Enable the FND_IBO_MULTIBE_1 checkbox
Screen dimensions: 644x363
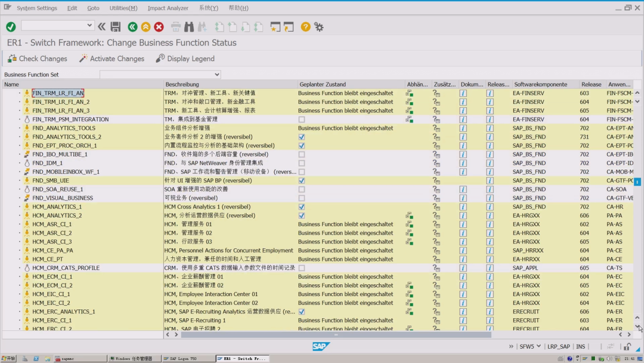coord(302,154)
